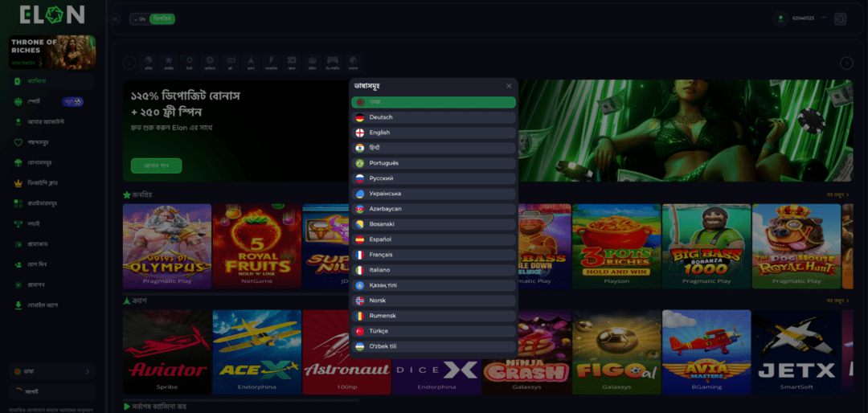Viewport: 868px width, 413px height.
Task: Open the sidebar item with the green grid icon
Action: coord(52,203)
